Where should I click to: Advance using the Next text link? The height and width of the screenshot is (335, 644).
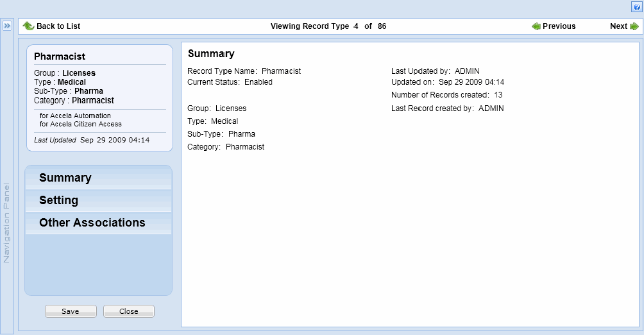618,26
